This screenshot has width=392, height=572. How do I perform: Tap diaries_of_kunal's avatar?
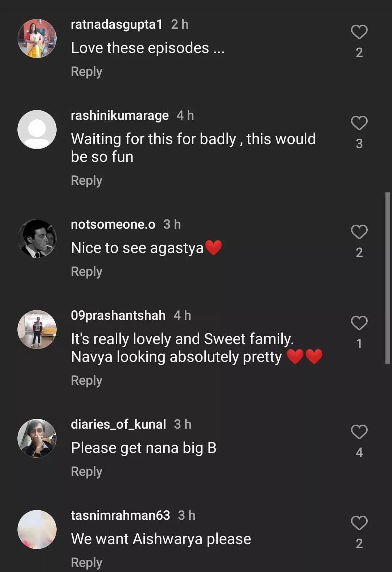coord(37,438)
